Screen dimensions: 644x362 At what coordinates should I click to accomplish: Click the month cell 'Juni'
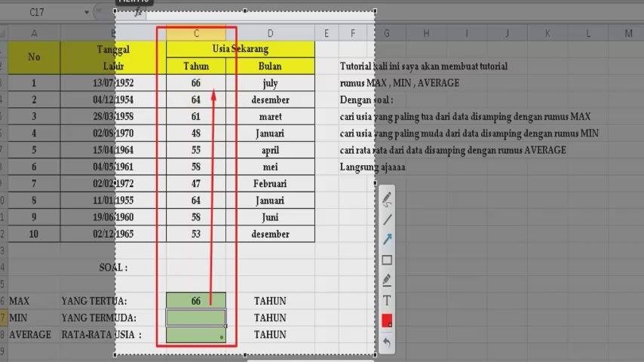[270, 217]
